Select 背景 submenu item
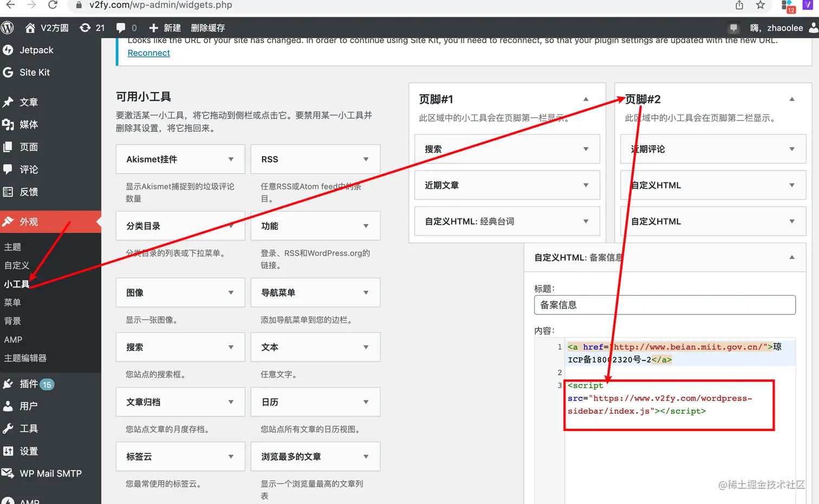The width and height of the screenshot is (819, 504). click(12, 321)
